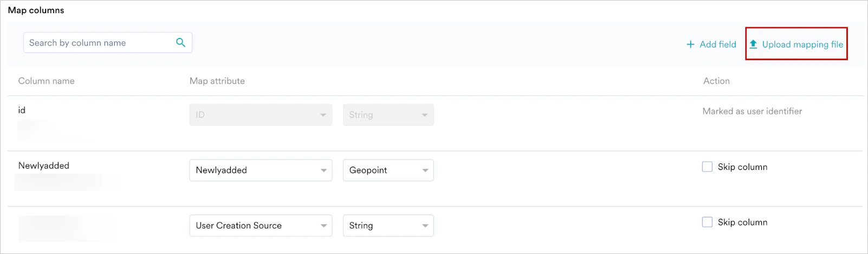Viewport: 868px width, 254px height.
Task: Open the String type dropdown for User Creation Source
Action: pyautogui.click(x=388, y=226)
